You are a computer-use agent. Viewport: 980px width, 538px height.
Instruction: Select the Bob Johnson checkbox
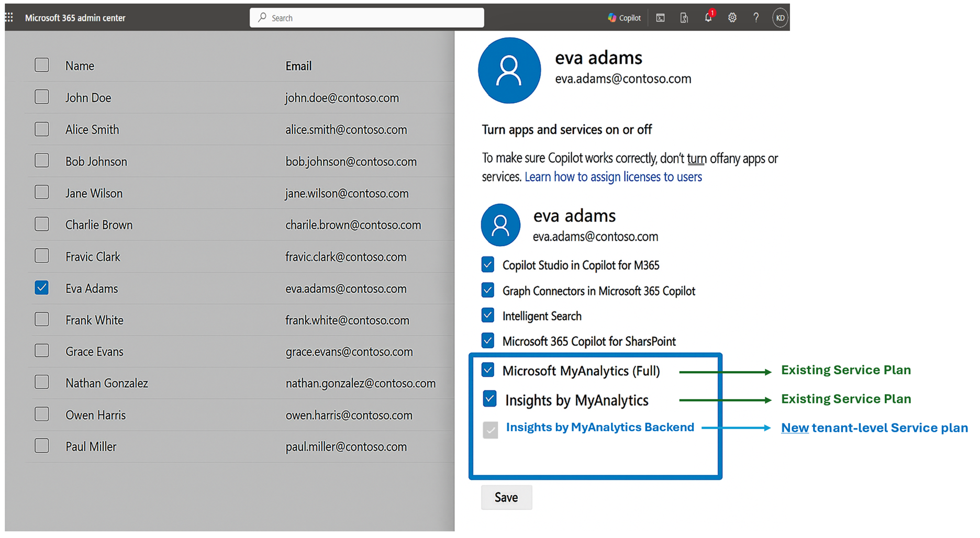coord(42,160)
